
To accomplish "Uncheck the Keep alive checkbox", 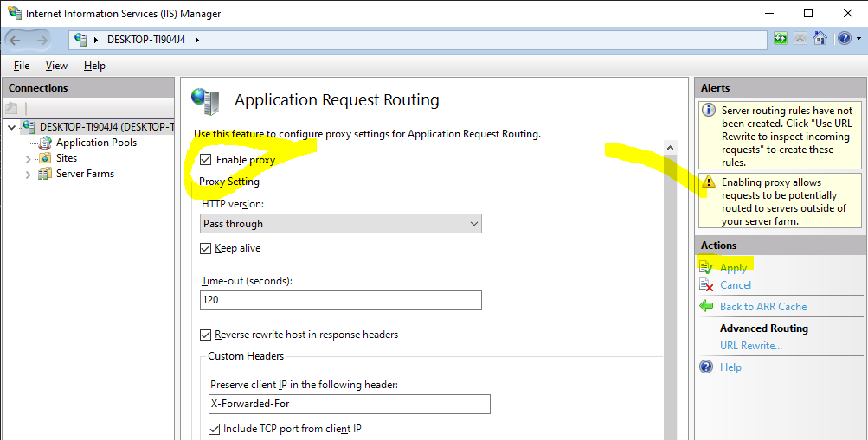I will click(x=206, y=248).
